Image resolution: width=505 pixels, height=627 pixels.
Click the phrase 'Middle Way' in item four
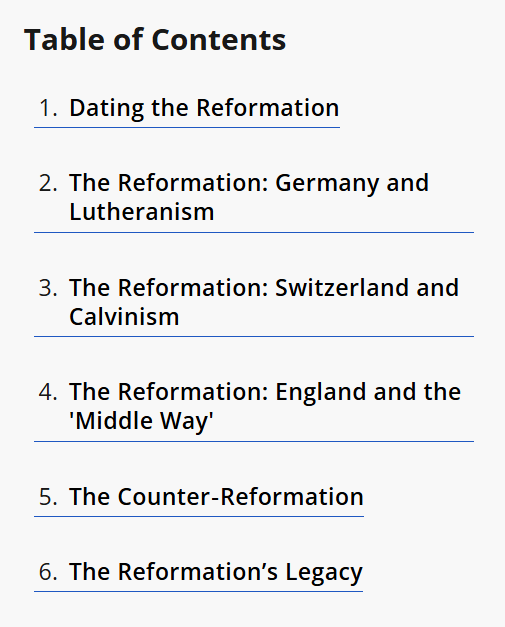142,421
